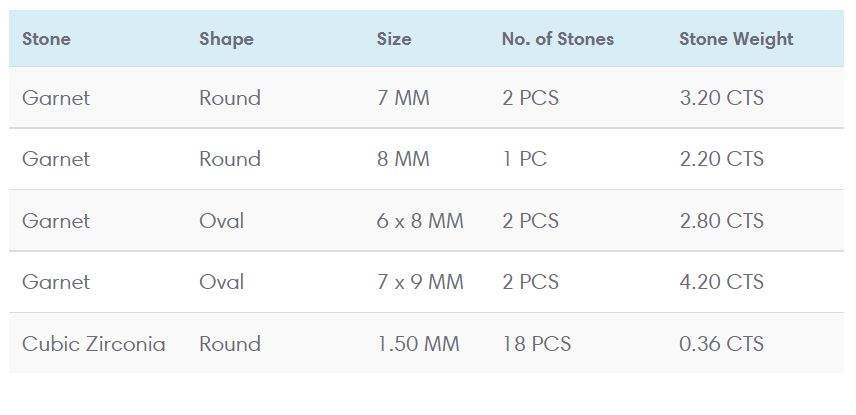Click the Size column header

pyautogui.click(x=394, y=39)
